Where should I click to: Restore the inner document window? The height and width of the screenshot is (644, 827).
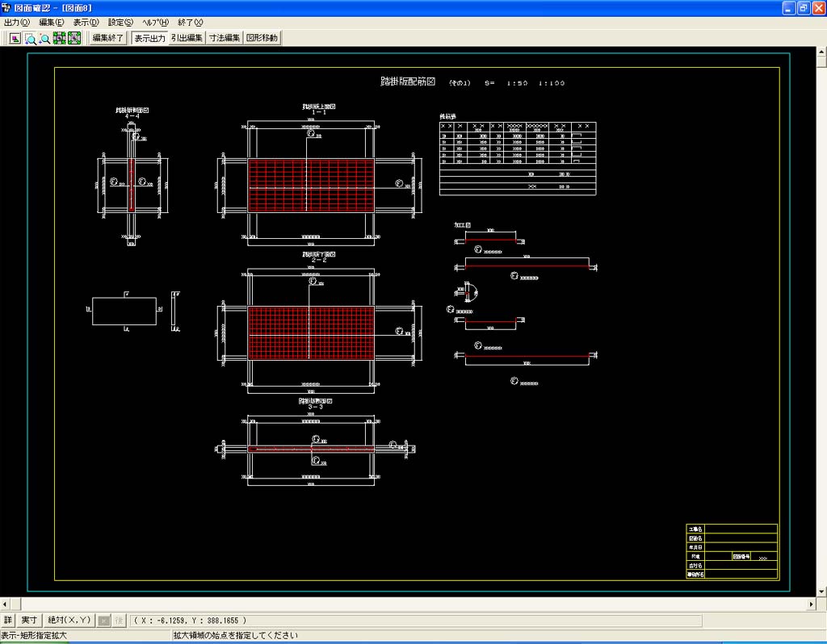[x=804, y=8]
